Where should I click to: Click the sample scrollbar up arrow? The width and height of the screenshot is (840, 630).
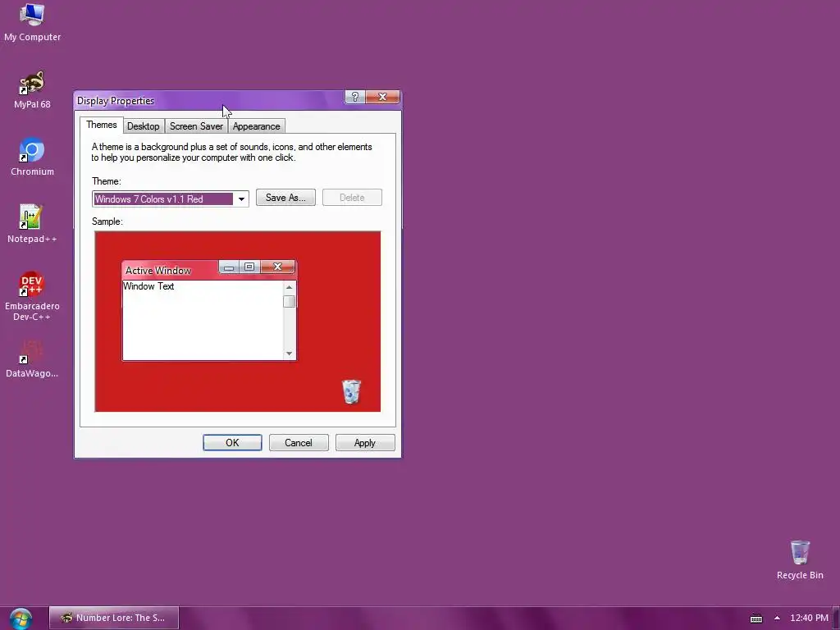point(290,288)
